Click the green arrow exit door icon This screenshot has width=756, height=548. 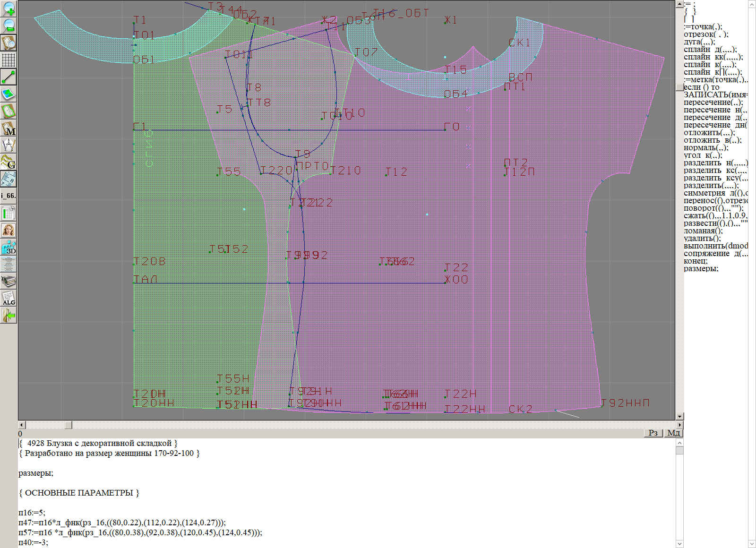[x=9, y=315]
